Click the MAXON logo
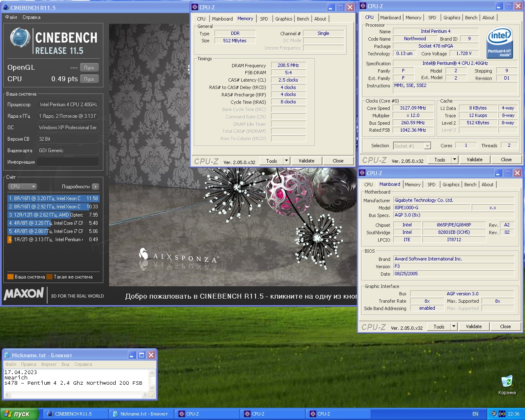This screenshot has width=525, height=420. [x=24, y=294]
